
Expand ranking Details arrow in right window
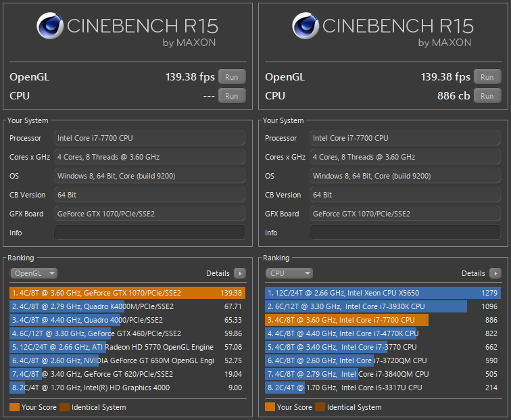495,273
